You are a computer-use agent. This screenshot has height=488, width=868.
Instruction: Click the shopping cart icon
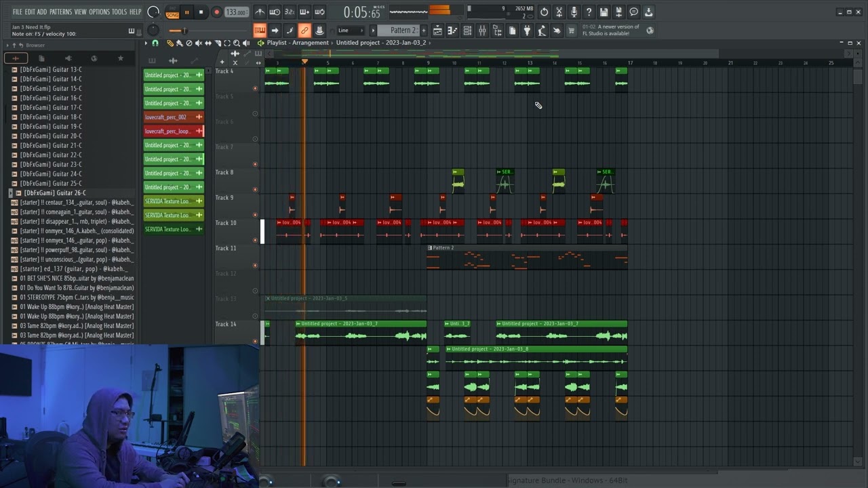(x=572, y=30)
